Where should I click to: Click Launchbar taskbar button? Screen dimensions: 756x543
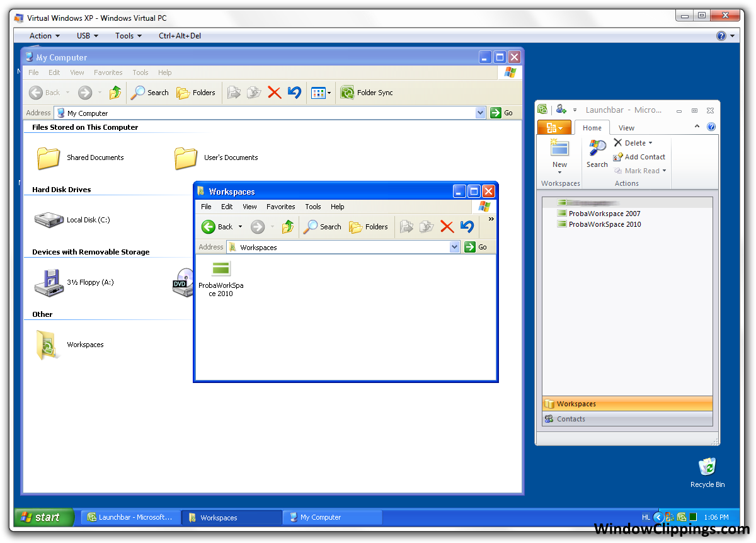tap(131, 517)
